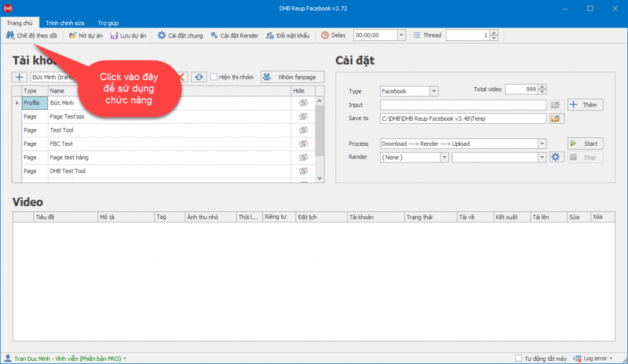Click the account list scrollbar thumb
Image resolution: width=628 pixels, height=364 pixels.
click(x=319, y=131)
